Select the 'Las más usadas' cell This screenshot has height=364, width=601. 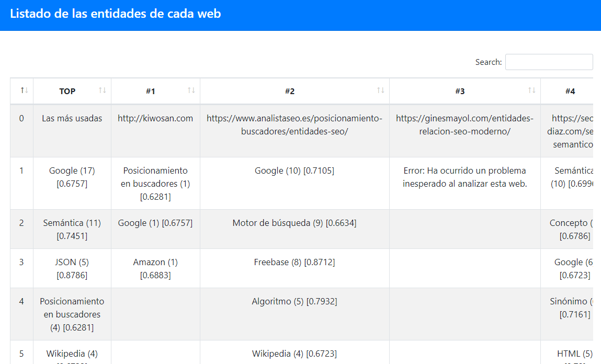pos(72,131)
